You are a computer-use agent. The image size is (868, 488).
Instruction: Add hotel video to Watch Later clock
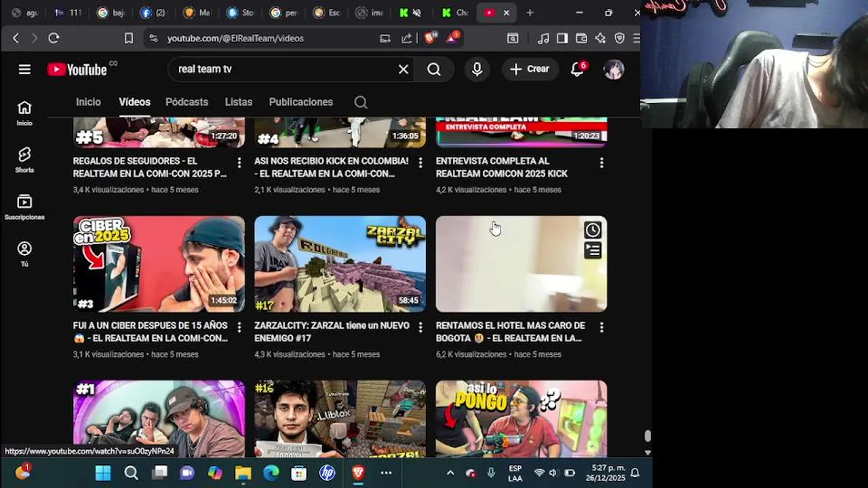(x=593, y=230)
